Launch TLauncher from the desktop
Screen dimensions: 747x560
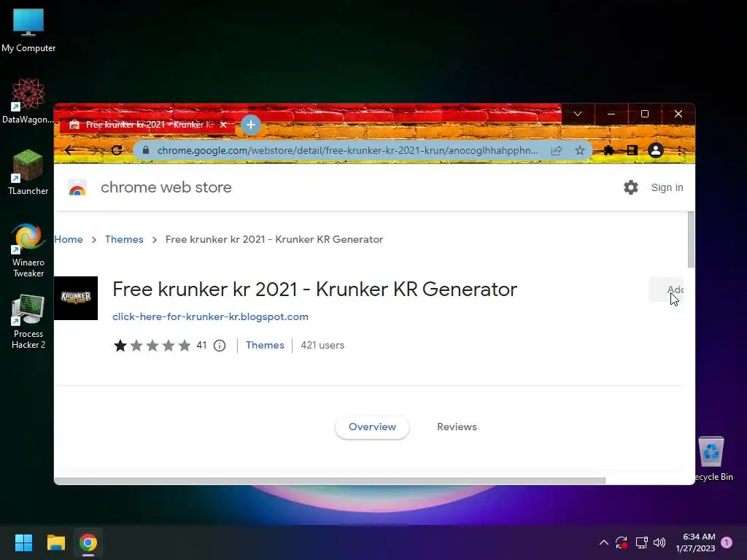tap(28, 172)
